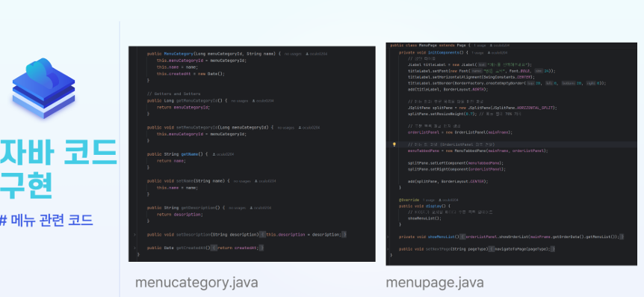
Task: Click the @Override annotation
Action: point(409,200)
